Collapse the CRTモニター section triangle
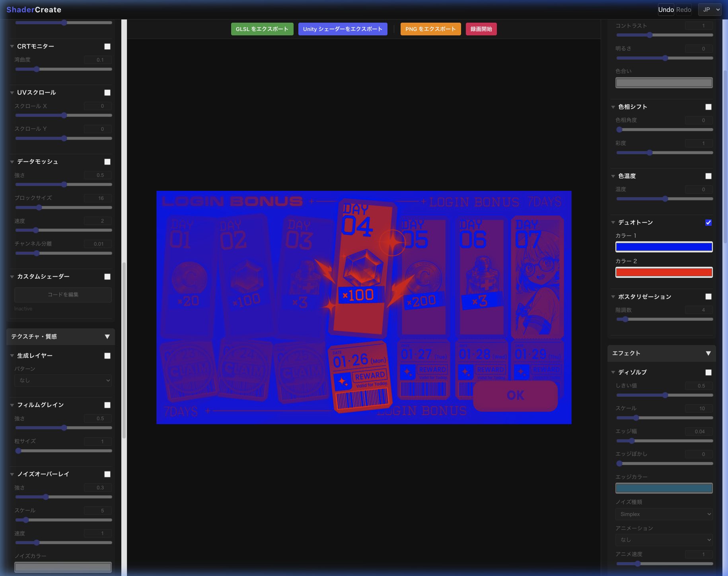 point(12,47)
